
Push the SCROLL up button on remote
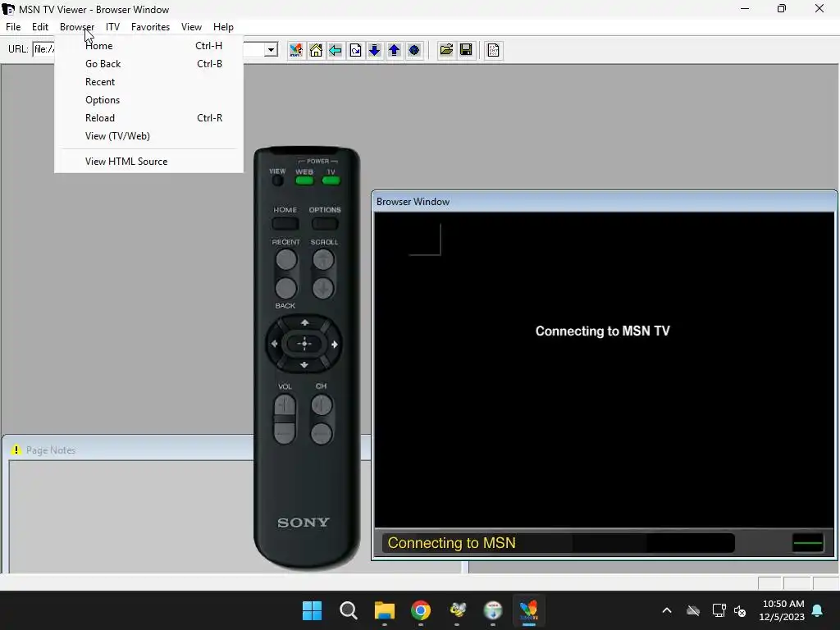click(323, 260)
